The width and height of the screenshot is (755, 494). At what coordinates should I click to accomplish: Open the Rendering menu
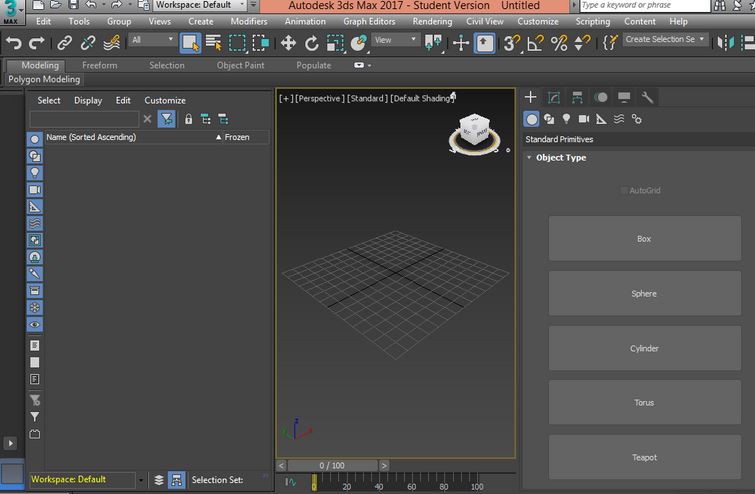click(432, 22)
